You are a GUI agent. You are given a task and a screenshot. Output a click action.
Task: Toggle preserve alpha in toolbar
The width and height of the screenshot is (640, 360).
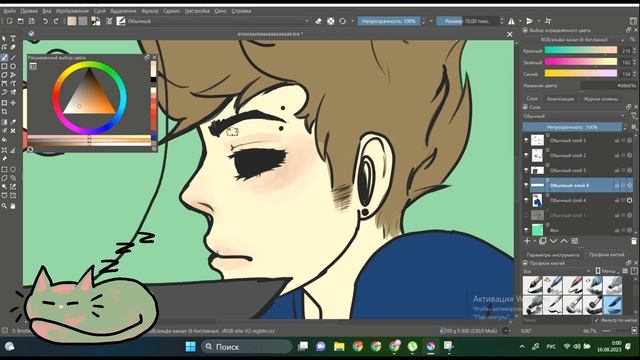pyautogui.click(x=331, y=21)
